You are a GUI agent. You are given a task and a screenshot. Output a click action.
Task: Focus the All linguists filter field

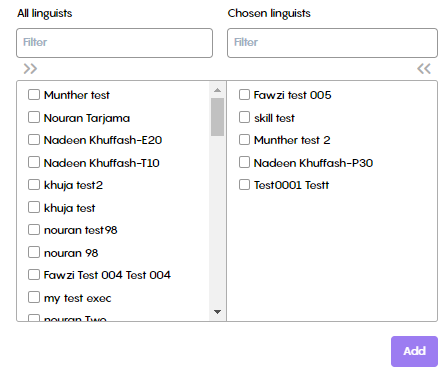click(x=114, y=43)
